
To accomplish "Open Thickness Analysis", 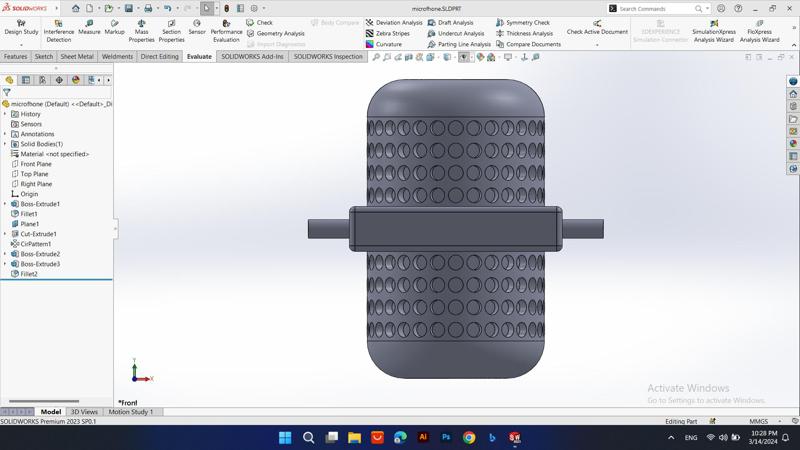I will (x=524, y=33).
